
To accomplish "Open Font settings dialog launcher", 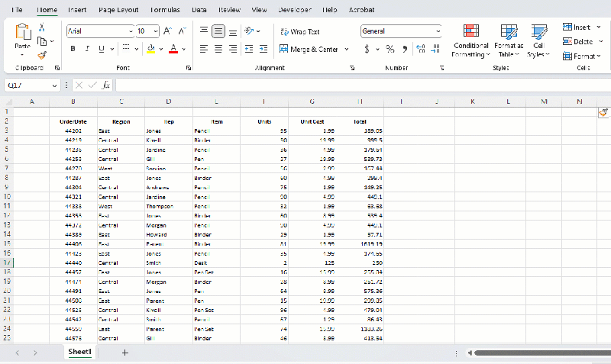I will [189, 68].
